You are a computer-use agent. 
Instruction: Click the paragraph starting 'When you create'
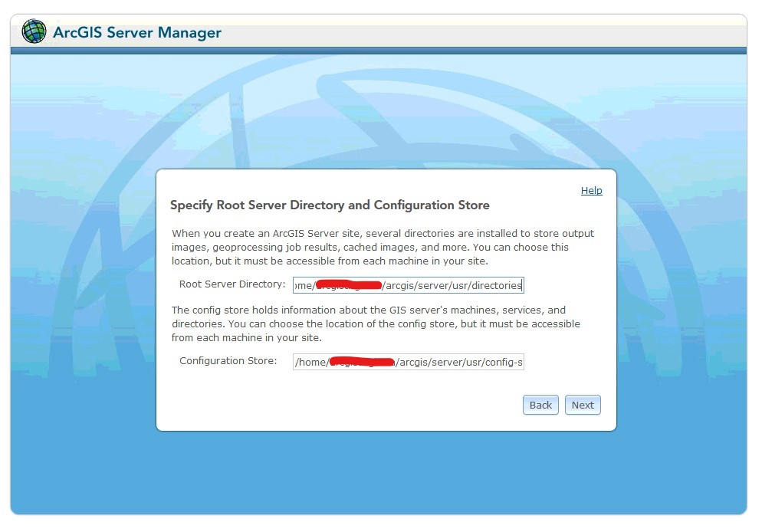383,248
